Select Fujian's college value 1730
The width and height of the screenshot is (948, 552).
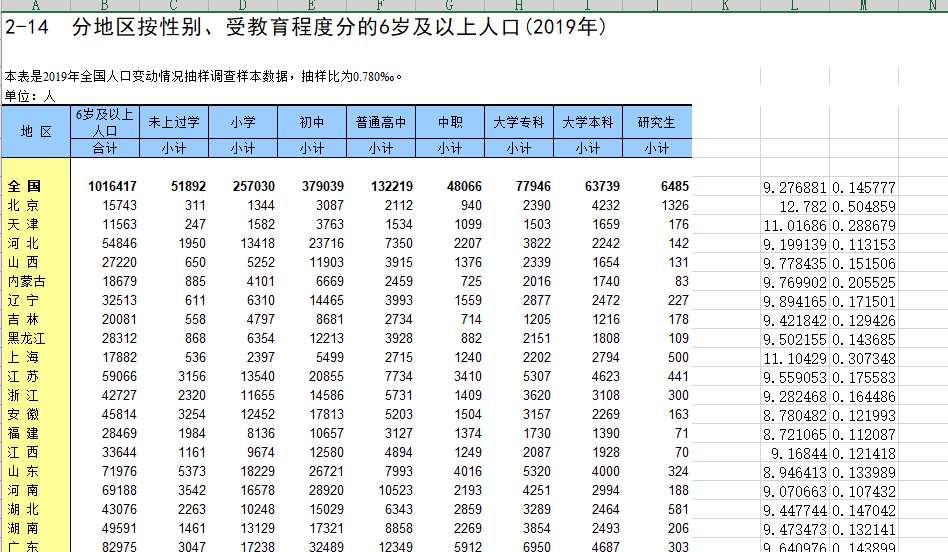pyautogui.click(x=537, y=433)
